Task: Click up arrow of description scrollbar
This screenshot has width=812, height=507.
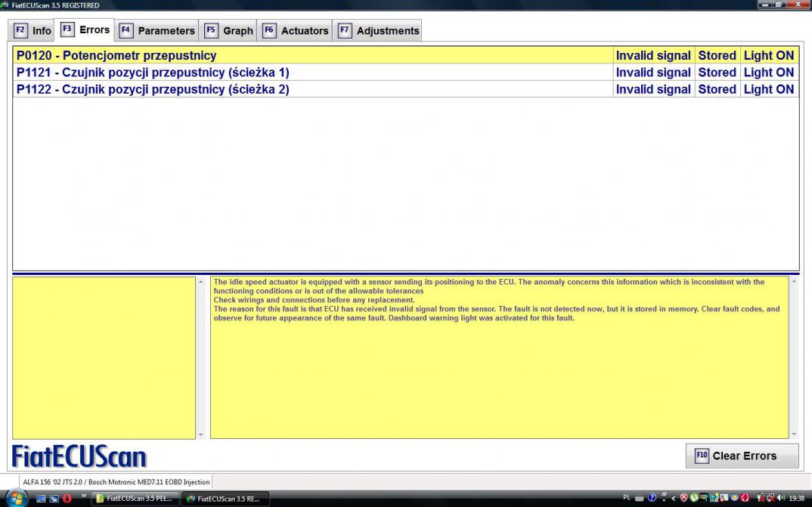Action: 794,282
